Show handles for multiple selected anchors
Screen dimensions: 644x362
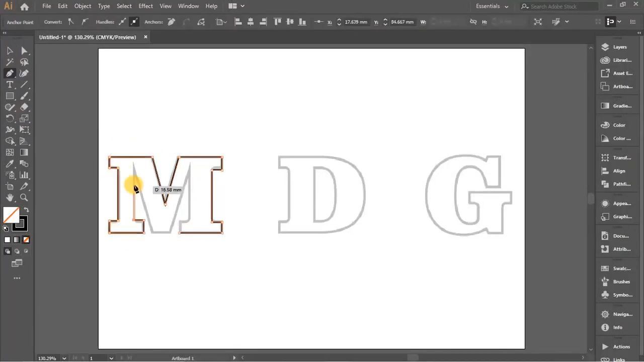click(122, 22)
